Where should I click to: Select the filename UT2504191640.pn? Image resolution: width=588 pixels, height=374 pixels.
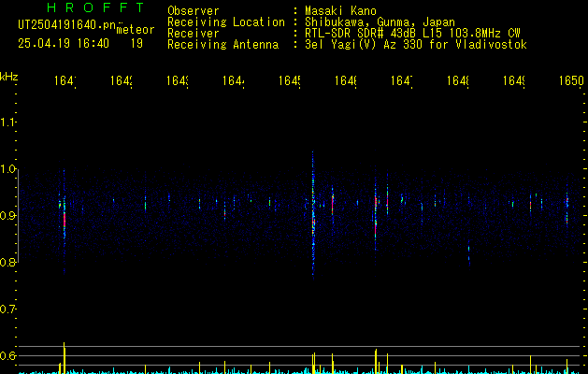tap(67, 25)
